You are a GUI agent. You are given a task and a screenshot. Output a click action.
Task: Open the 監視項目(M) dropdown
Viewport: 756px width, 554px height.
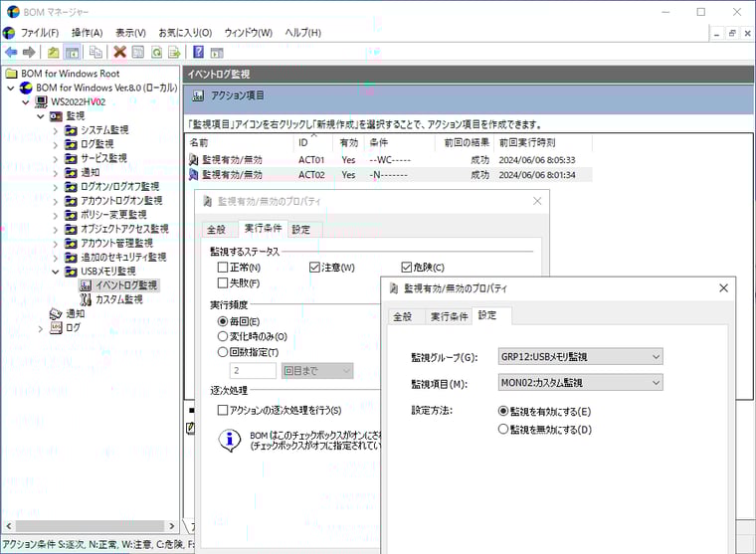tap(581, 383)
